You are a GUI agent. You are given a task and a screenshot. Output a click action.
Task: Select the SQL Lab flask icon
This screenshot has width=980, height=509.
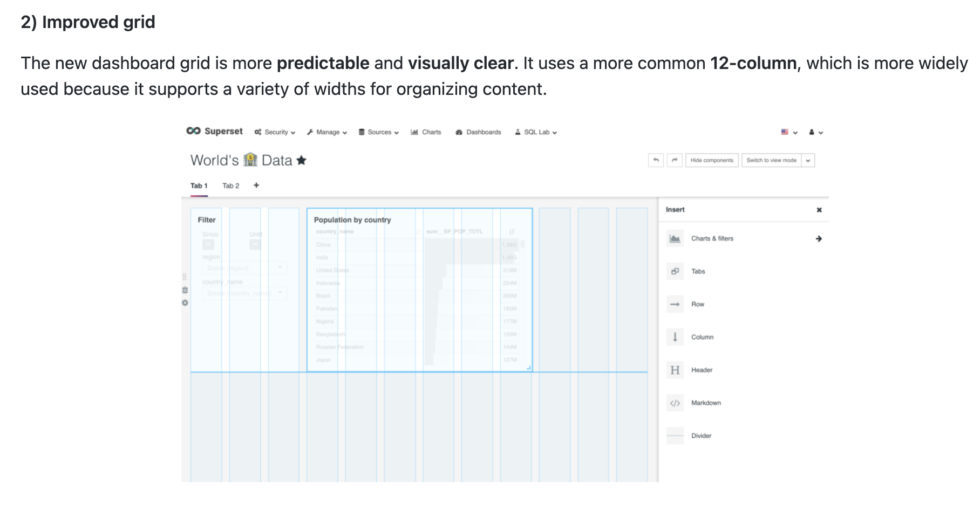518,132
